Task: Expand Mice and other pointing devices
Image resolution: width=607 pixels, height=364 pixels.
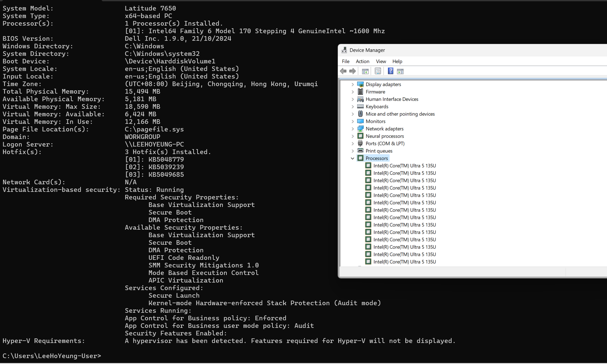Action: click(353, 114)
